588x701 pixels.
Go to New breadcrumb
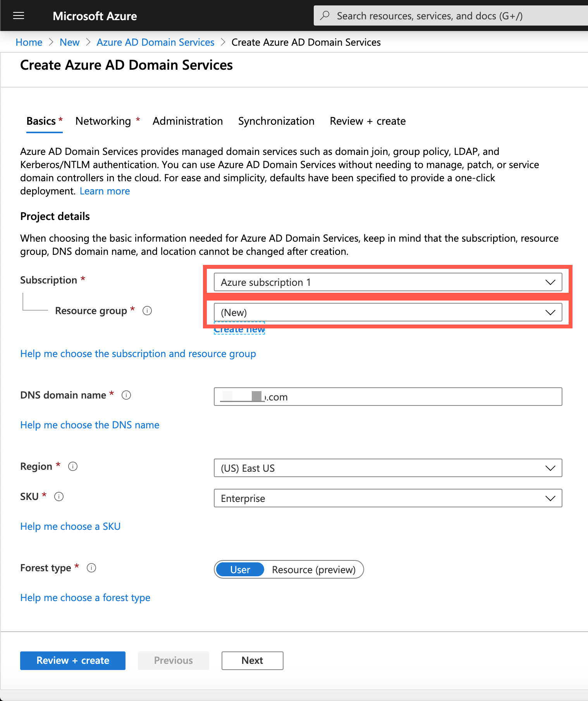(70, 42)
